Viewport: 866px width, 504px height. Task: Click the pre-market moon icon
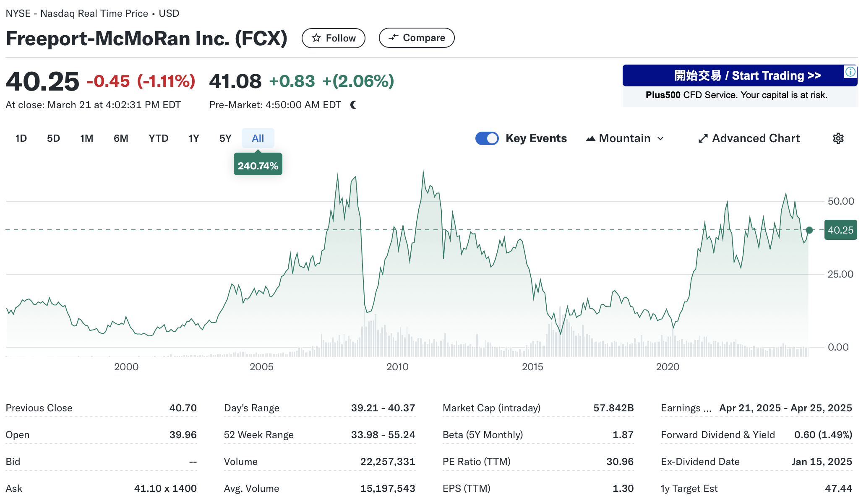tap(353, 105)
